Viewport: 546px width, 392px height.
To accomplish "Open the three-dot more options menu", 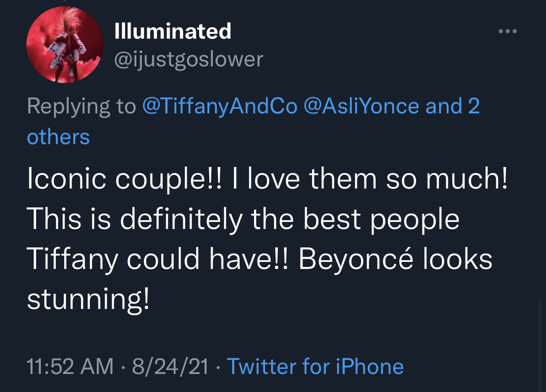I will tap(508, 32).
